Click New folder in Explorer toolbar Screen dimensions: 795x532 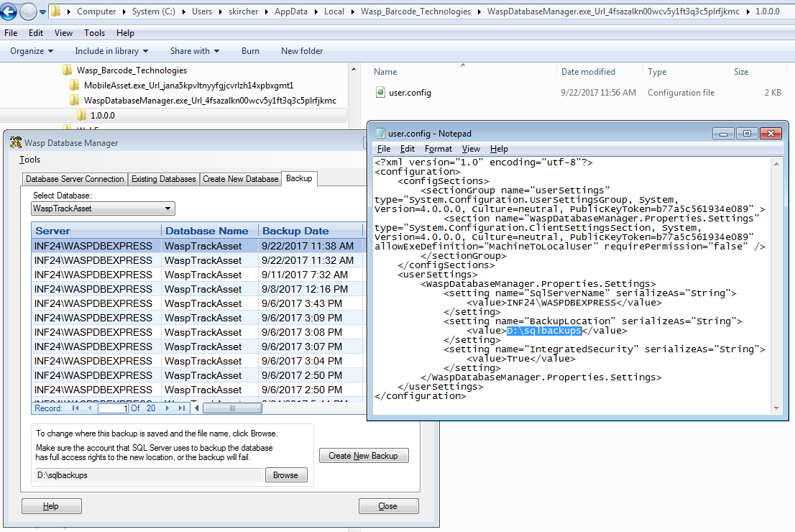[x=302, y=51]
